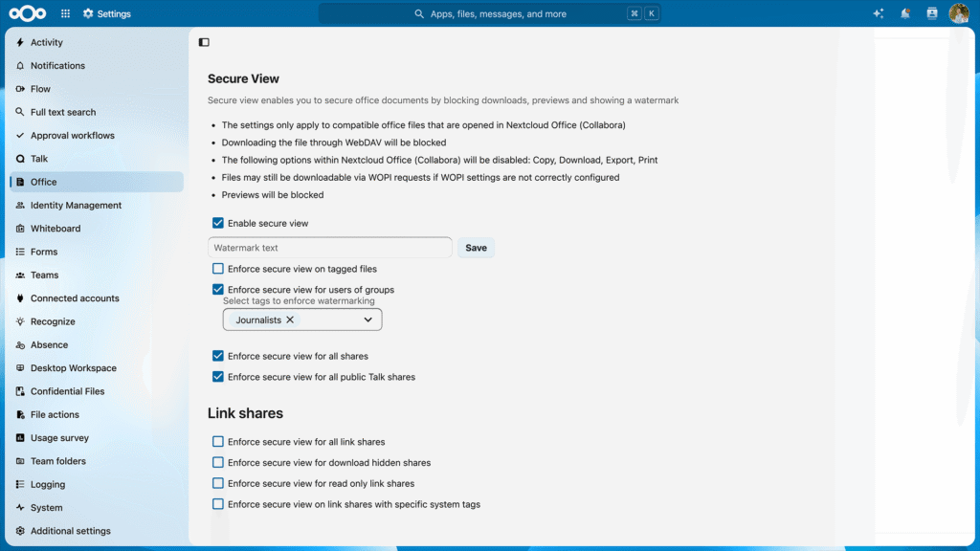Open Team folders settings
This screenshot has height=551, width=980.
click(x=97, y=461)
